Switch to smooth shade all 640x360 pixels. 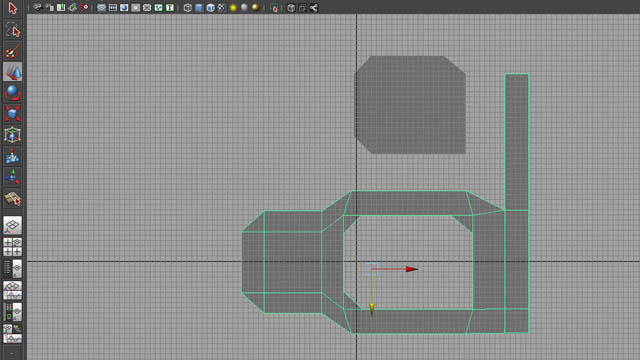(x=199, y=7)
